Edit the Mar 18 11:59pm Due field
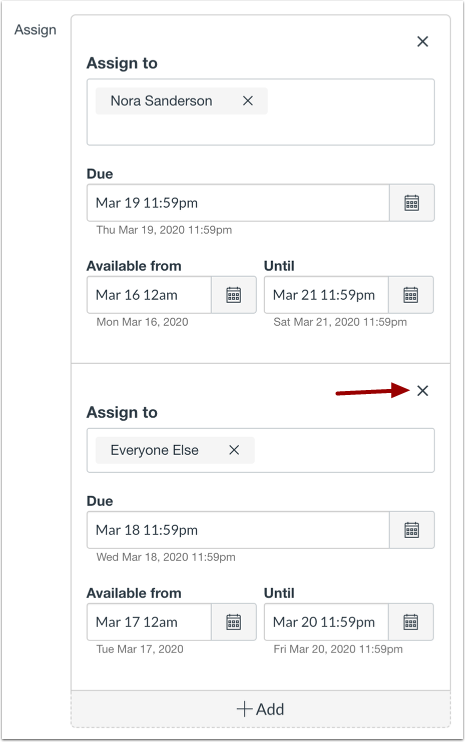This screenshot has width=465, height=742. 238,530
